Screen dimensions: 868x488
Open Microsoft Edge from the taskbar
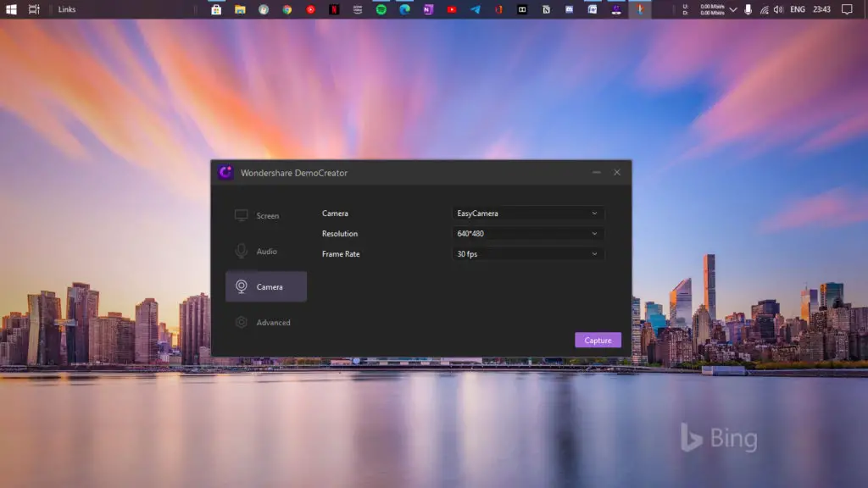404,9
